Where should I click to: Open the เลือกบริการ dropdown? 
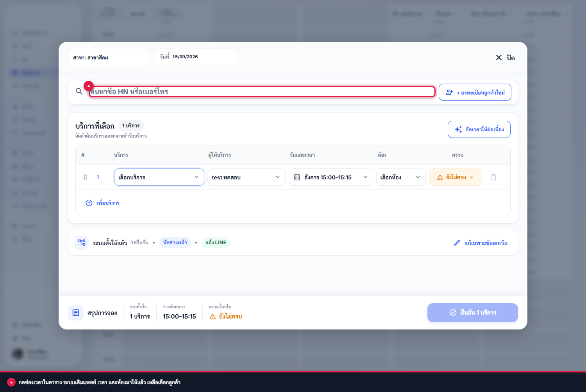tap(159, 177)
